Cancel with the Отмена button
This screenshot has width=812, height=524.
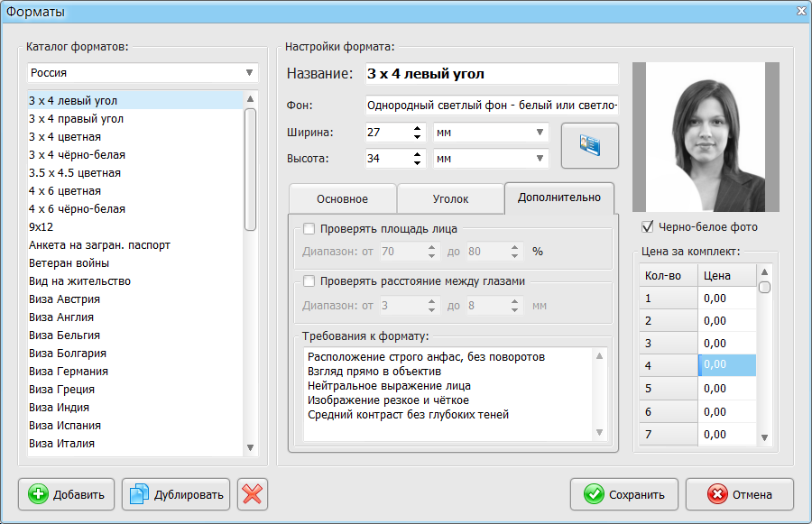(740, 494)
